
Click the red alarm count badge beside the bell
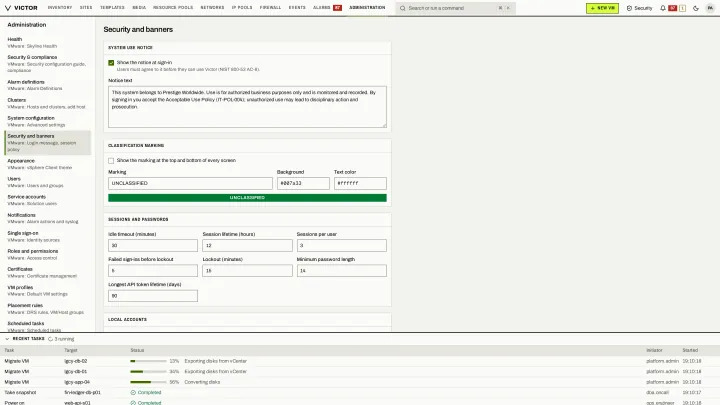click(x=672, y=8)
